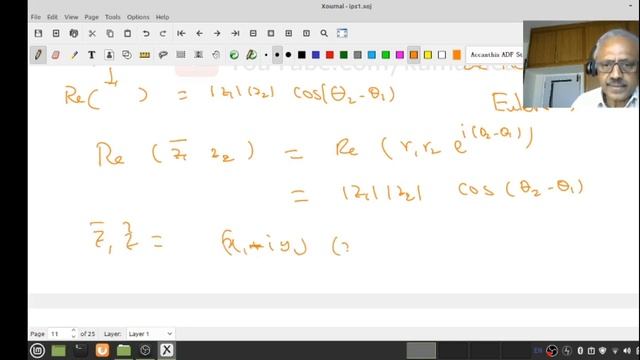640x360 pixels.
Task: Go to the previous page arrow
Action: pyautogui.click(x=199, y=33)
